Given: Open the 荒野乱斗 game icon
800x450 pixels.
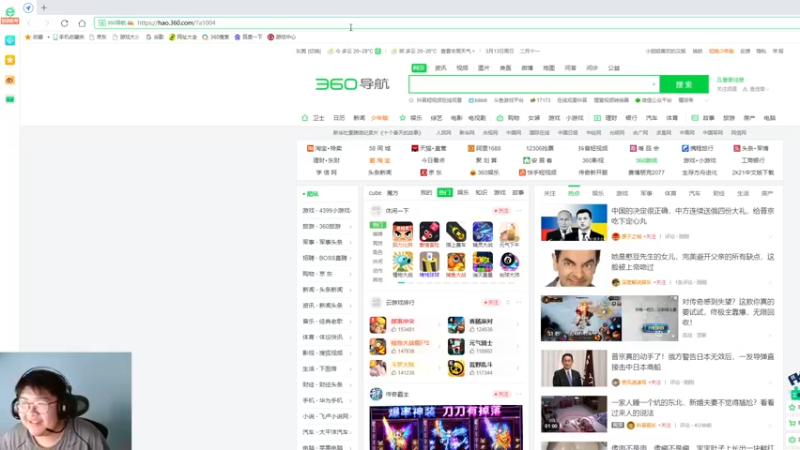Looking at the screenshot, I should click(456, 368).
